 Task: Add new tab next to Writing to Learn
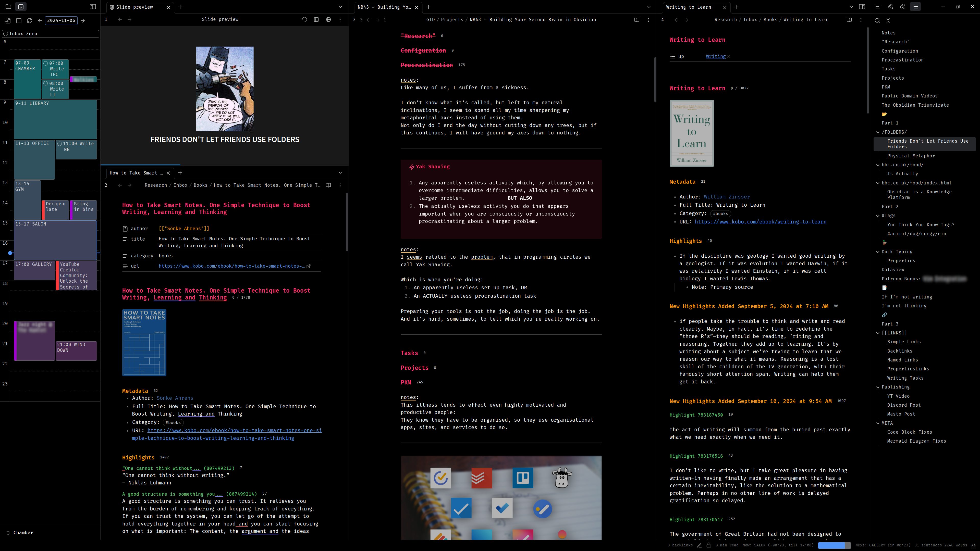tap(737, 7)
